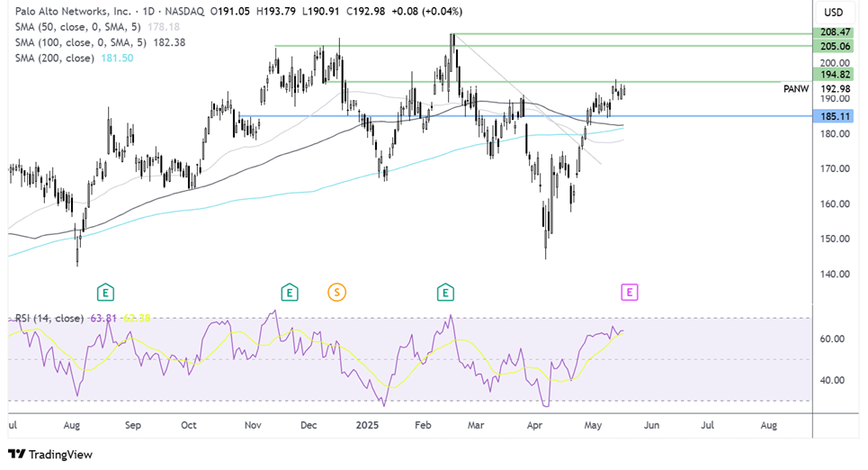Click the PANW last price label
This screenshot has width=868, height=470.
pos(833,88)
